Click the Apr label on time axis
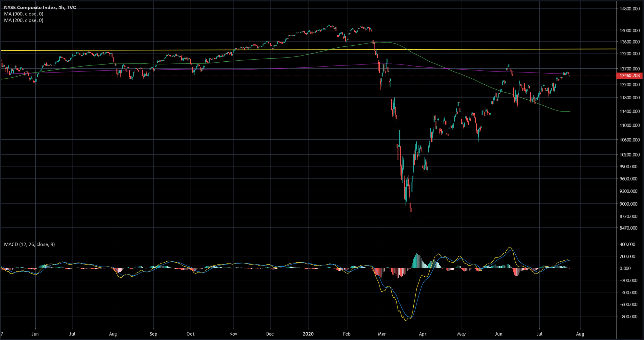 [x=423, y=334]
